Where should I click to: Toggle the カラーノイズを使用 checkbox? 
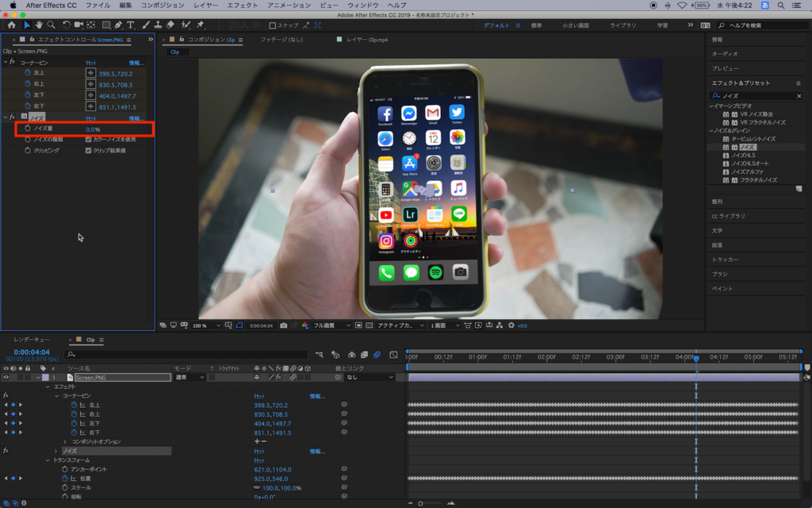click(x=88, y=139)
